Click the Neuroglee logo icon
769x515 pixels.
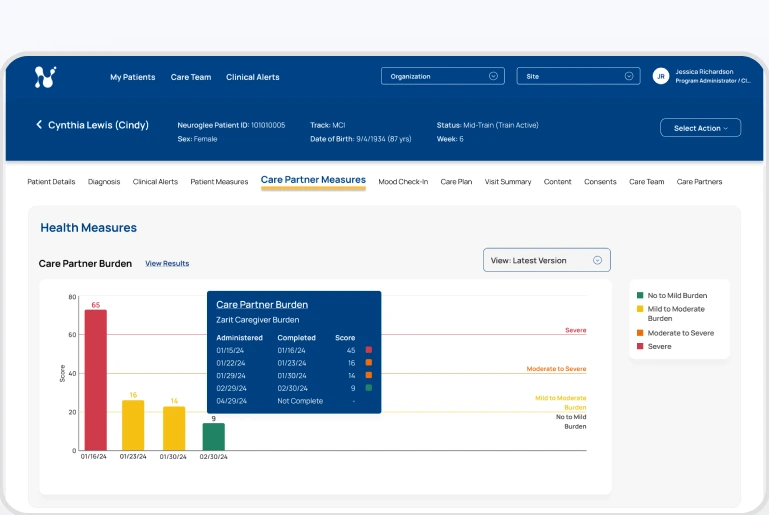(x=45, y=77)
